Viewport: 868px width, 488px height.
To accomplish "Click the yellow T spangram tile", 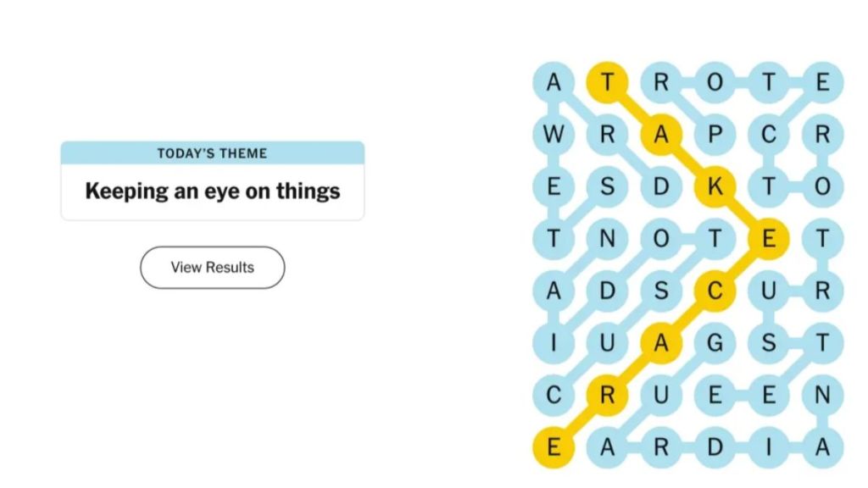I will 608,82.
